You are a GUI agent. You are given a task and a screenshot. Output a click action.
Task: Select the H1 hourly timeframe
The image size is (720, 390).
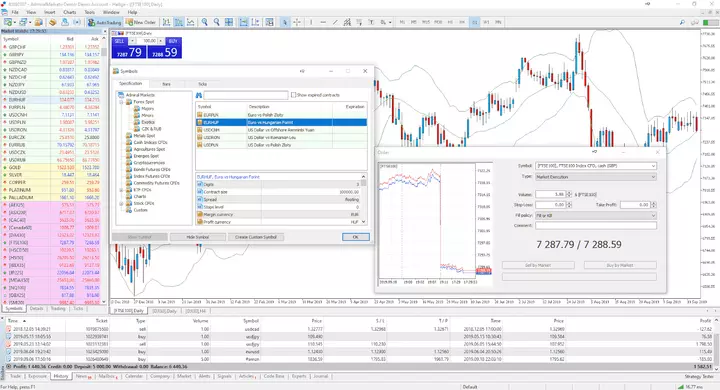(450, 22)
